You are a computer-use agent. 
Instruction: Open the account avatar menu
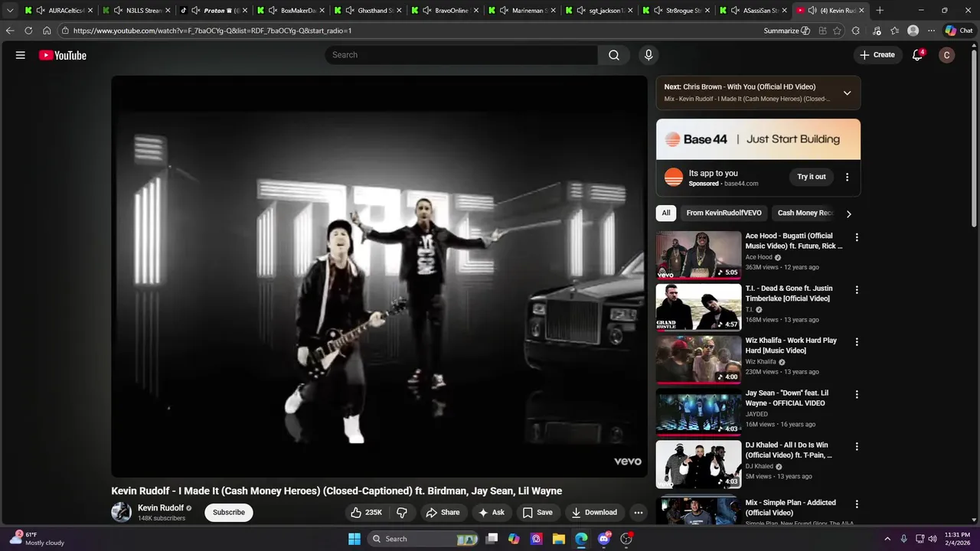947,55
